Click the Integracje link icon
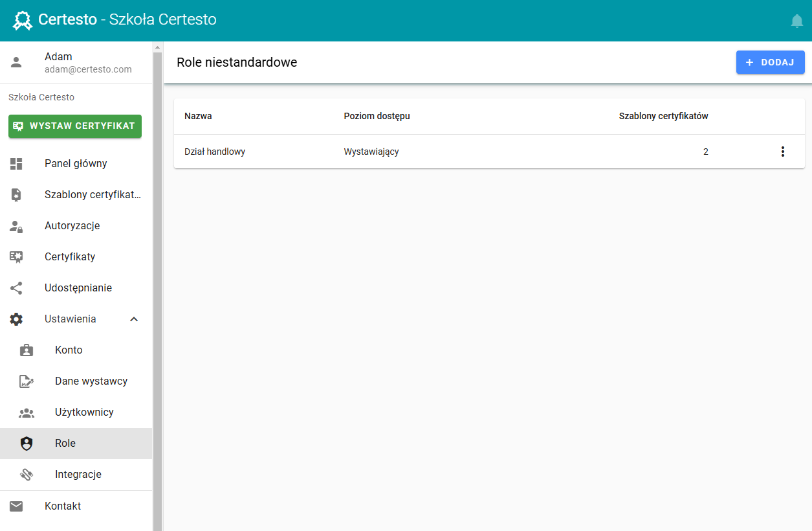Image resolution: width=812 pixels, height=531 pixels. [27, 475]
